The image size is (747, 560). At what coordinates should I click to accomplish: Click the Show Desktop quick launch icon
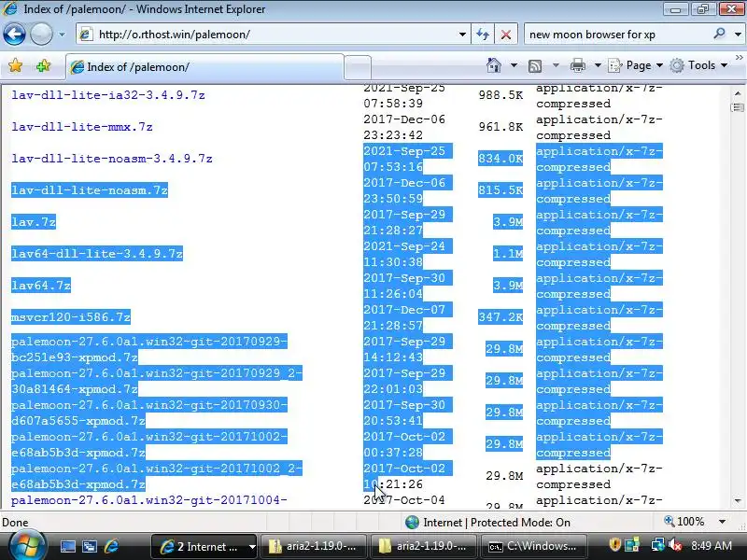(67, 546)
